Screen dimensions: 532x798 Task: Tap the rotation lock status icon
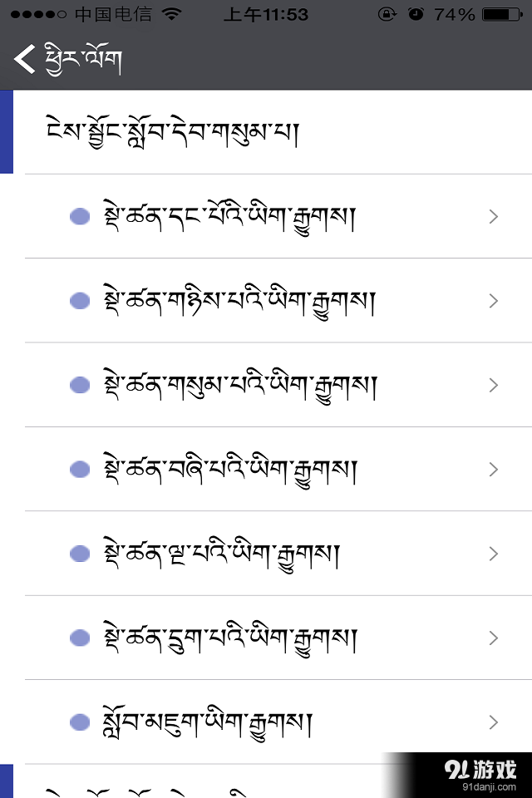click(x=387, y=14)
